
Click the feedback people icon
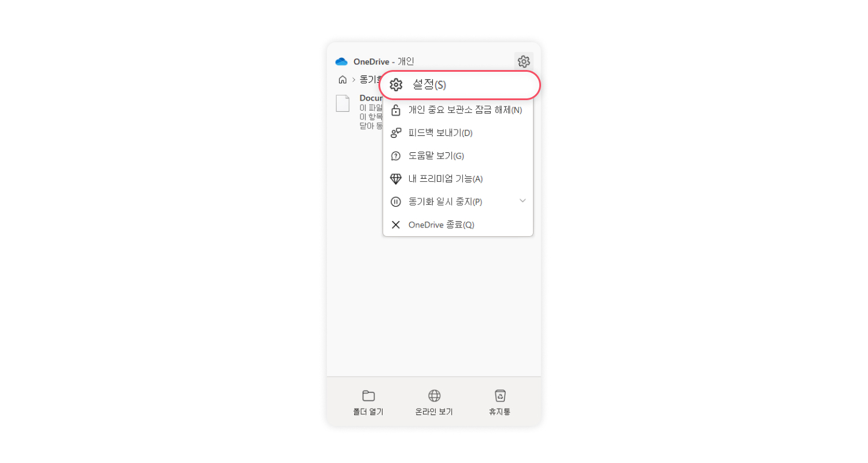tap(396, 133)
